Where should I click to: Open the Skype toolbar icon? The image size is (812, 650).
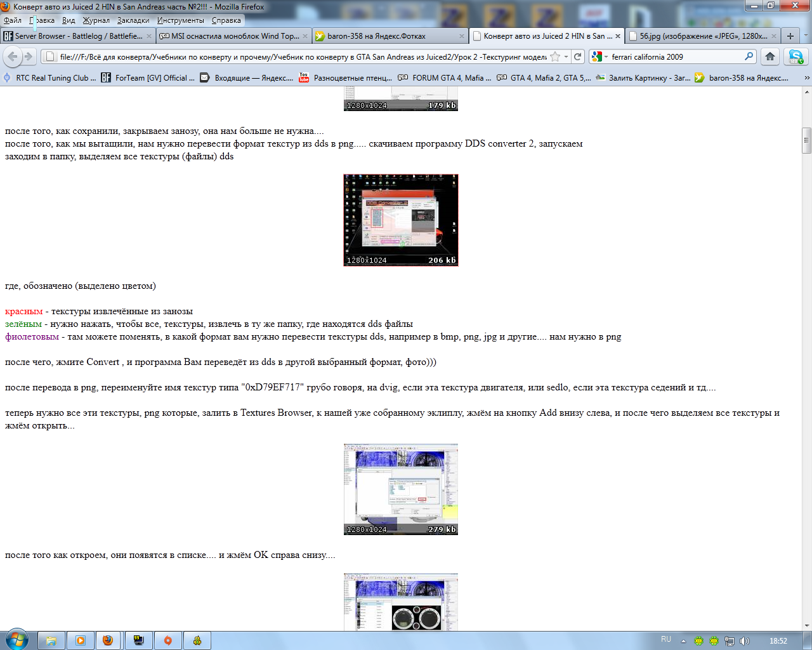796,56
